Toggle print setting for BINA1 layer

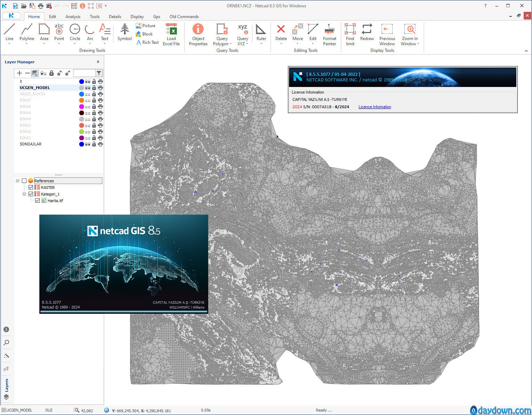pyautogui.click(x=100, y=138)
